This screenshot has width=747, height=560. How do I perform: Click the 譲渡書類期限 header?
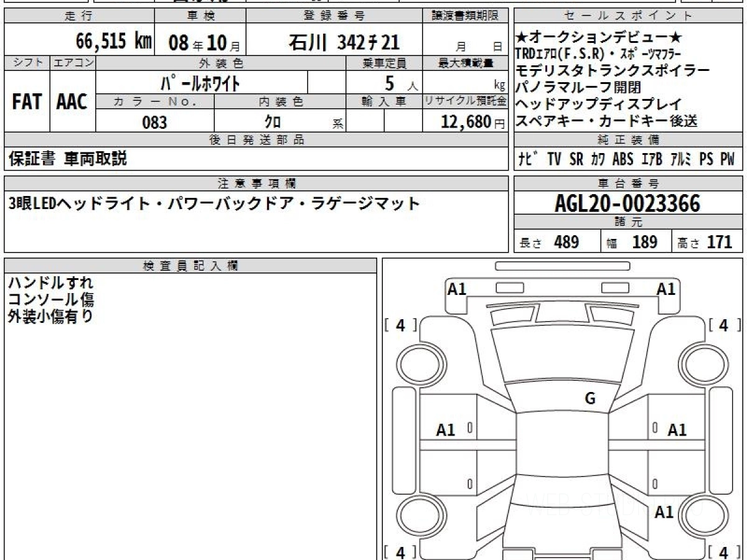point(465,16)
